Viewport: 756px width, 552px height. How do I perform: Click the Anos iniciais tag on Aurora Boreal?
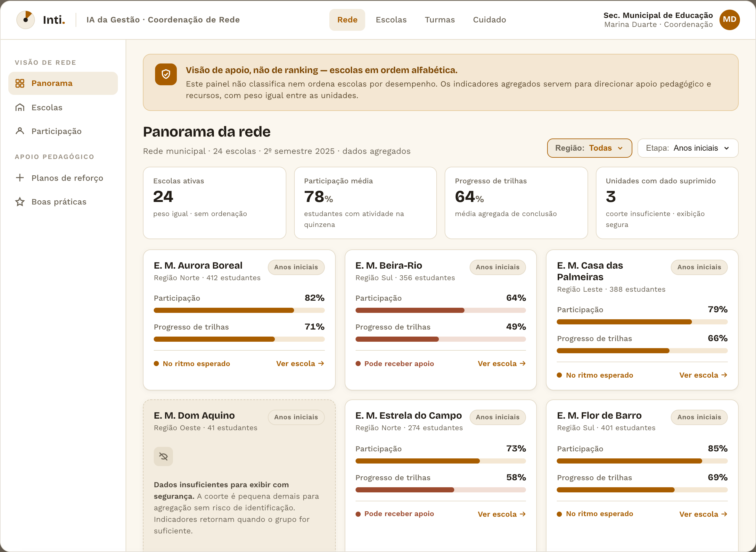pos(296,267)
